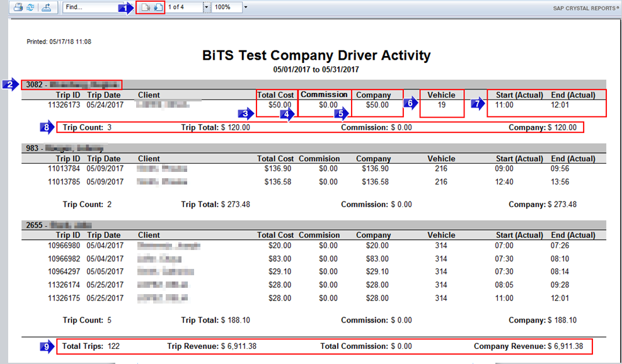Click the Total Trips 122 summary
Screen dimensions: 622x364
click(x=91, y=346)
